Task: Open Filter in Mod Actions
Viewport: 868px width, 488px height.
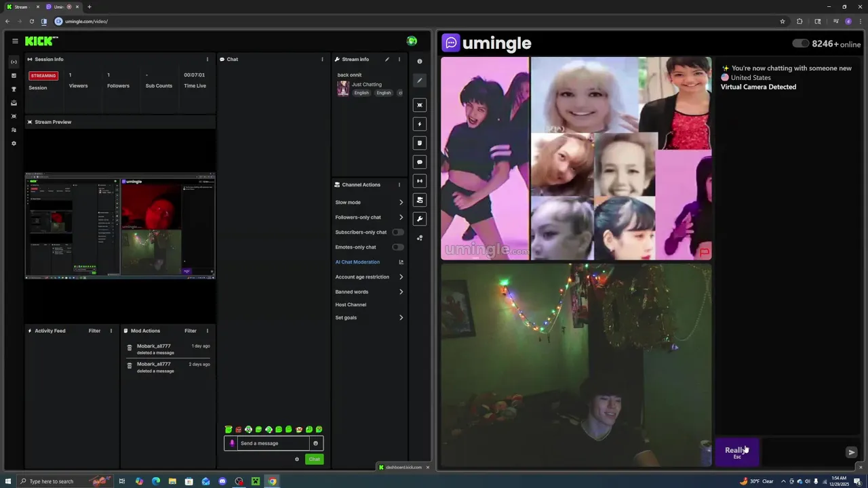Action: tap(191, 331)
